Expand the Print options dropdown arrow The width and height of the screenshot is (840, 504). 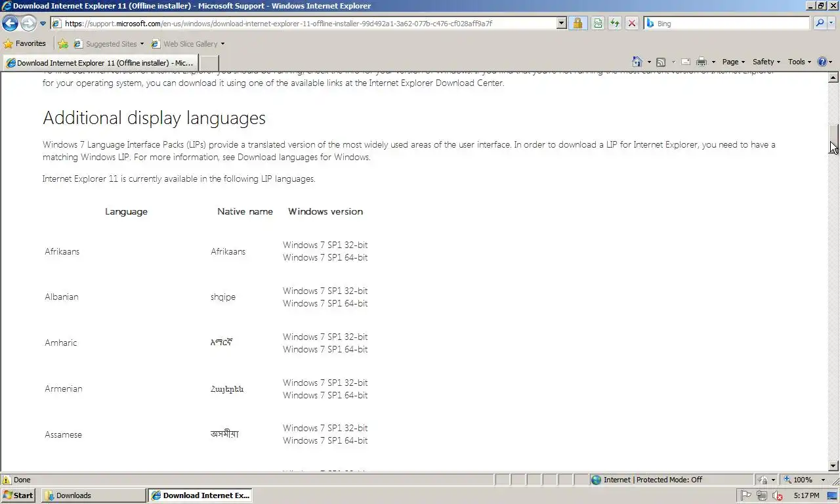pos(713,62)
